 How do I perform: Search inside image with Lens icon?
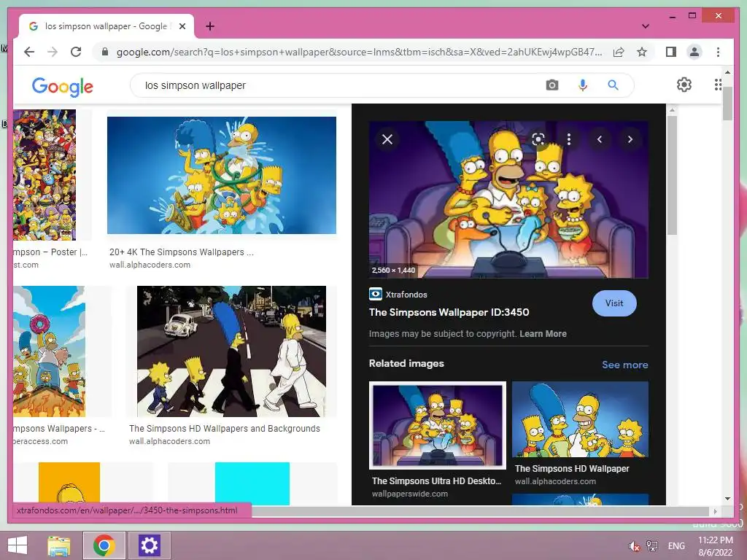pos(538,139)
